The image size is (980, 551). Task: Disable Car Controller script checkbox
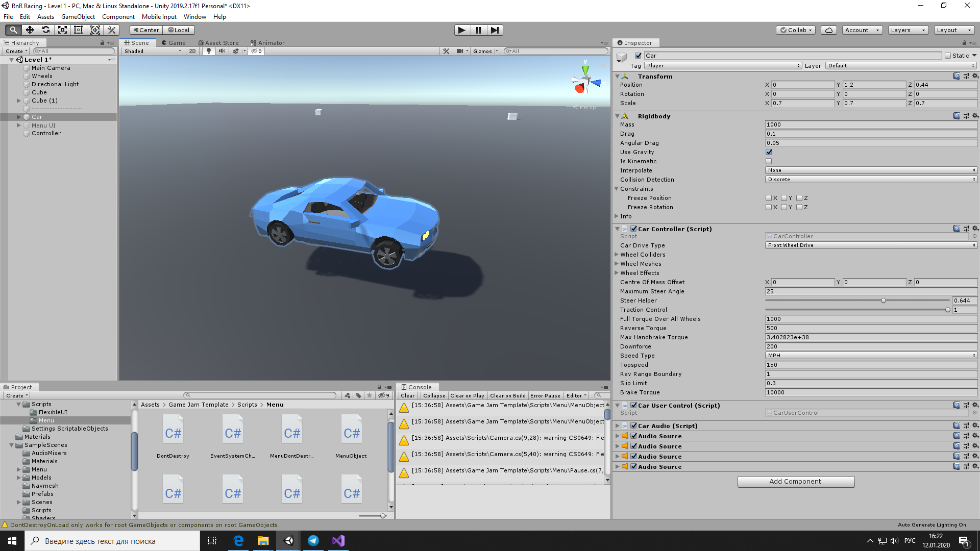click(633, 229)
